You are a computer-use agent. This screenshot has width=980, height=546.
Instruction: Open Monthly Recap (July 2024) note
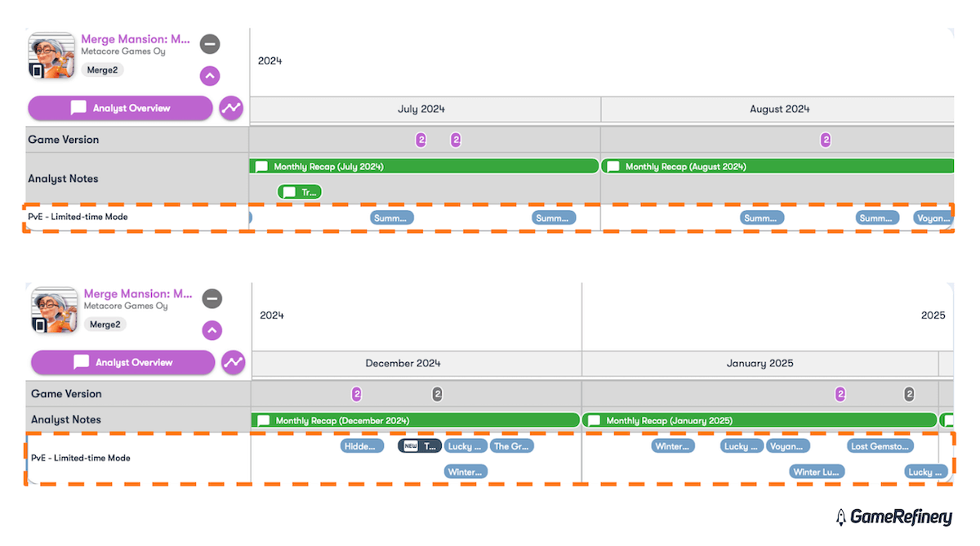click(x=424, y=167)
